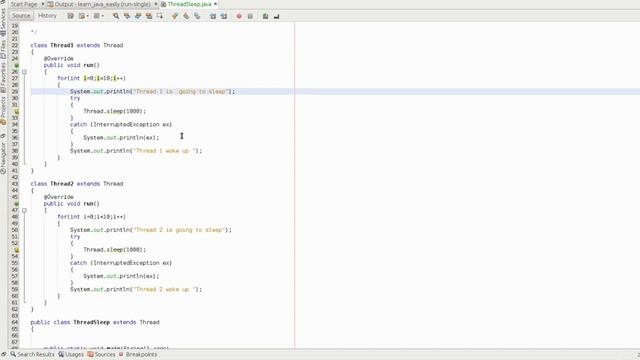
Task: Click the Shift Line Right icon
Action: click(x=224, y=16)
